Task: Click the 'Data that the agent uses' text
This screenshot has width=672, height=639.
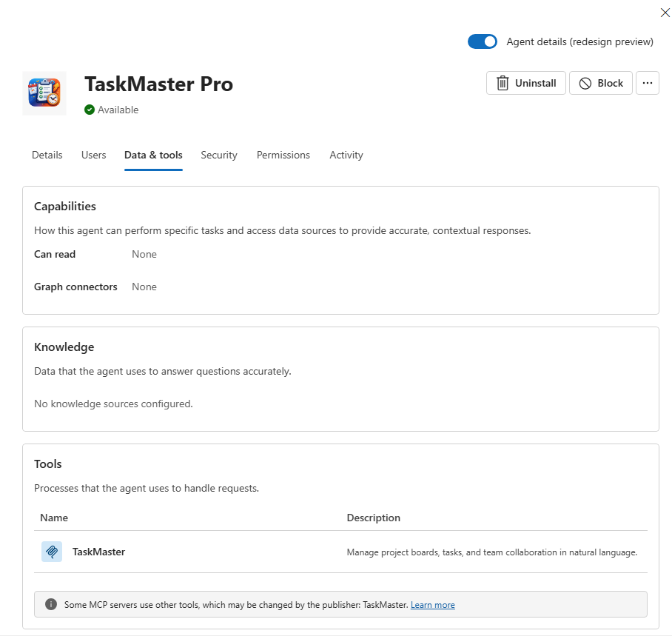Action: click(x=163, y=372)
